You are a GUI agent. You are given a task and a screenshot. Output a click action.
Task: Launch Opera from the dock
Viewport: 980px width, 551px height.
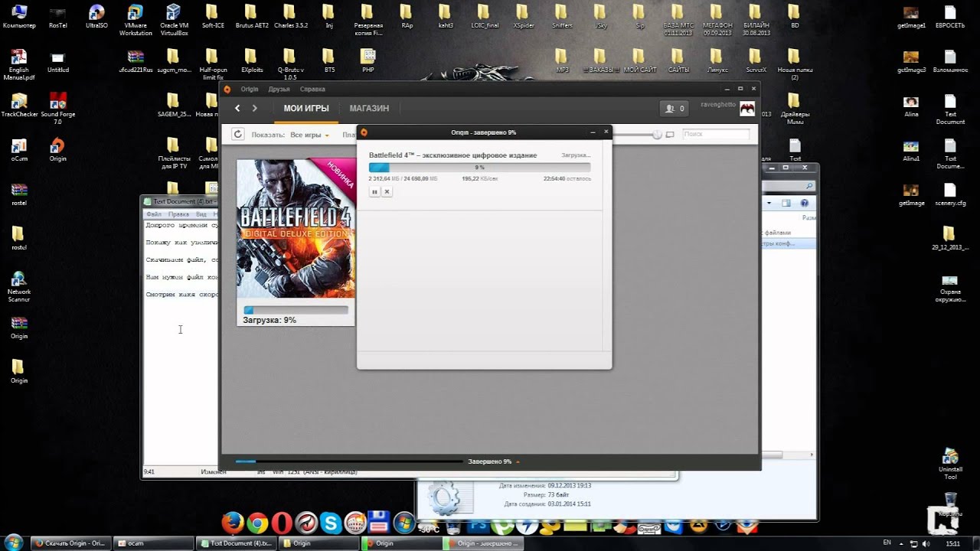pyautogui.click(x=282, y=523)
